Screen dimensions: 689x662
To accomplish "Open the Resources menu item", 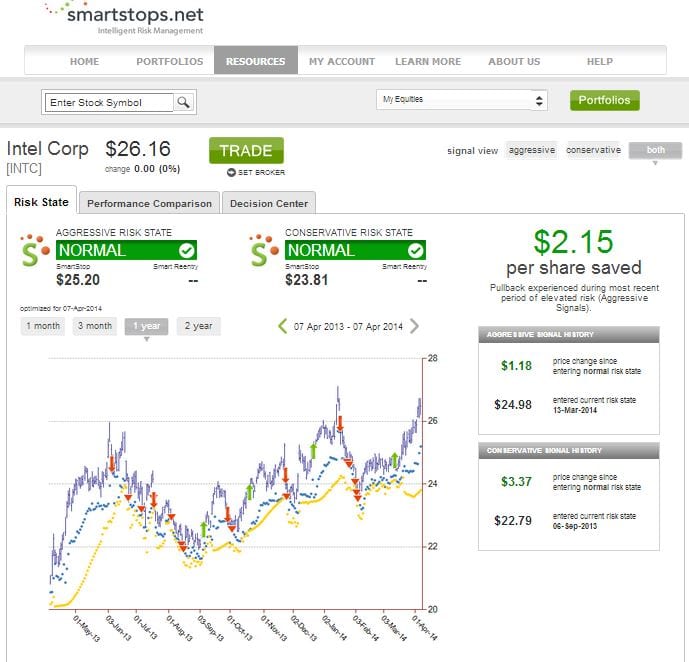I will click(255, 61).
